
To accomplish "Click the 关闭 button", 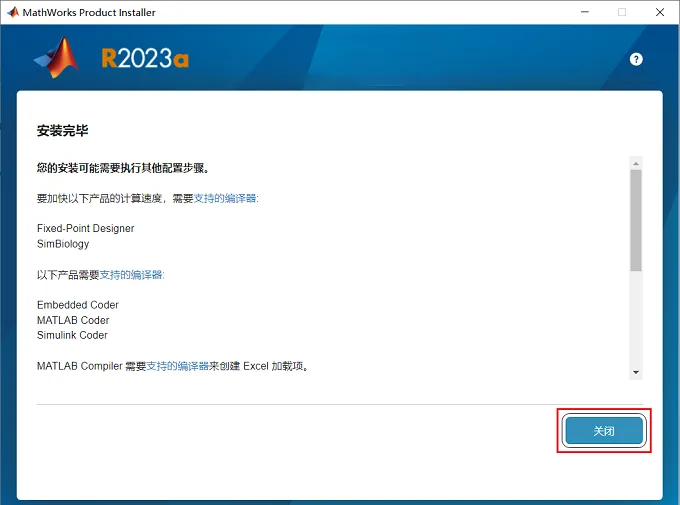I will 604,431.
